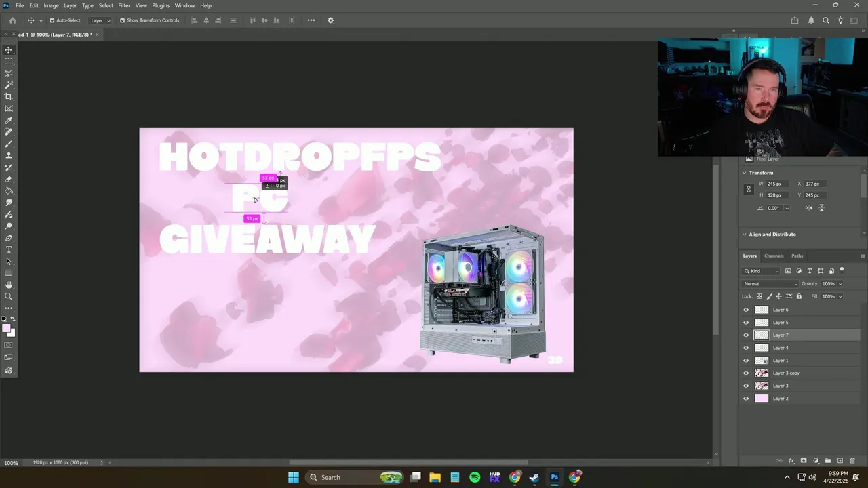Collapse the Align and Distribute section

(745, 235)
